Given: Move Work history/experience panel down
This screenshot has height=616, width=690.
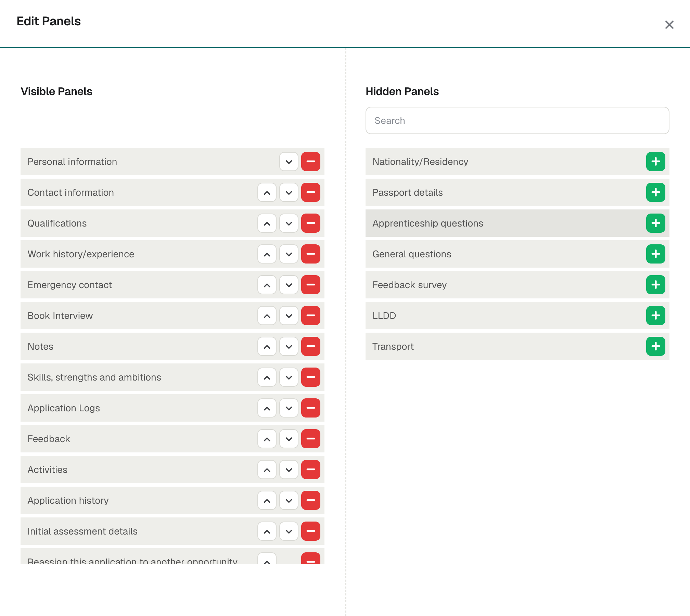Looking at the screenshot, I should [x=289, y=254].
